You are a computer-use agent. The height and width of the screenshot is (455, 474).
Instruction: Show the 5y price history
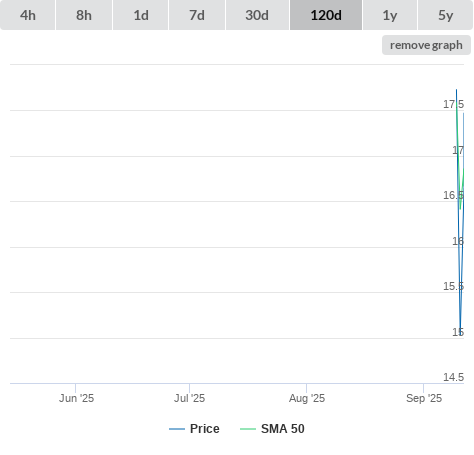pos(446,15)
